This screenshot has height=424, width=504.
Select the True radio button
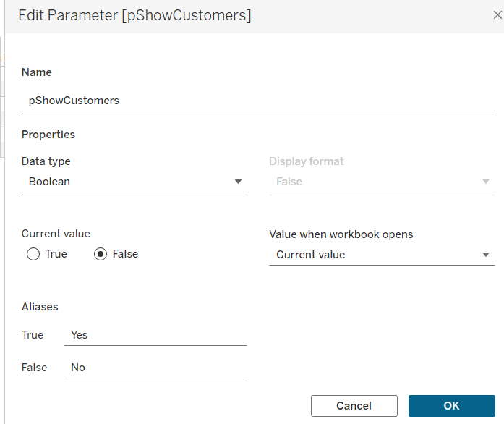pyautogui.click(x=33, y=254)
